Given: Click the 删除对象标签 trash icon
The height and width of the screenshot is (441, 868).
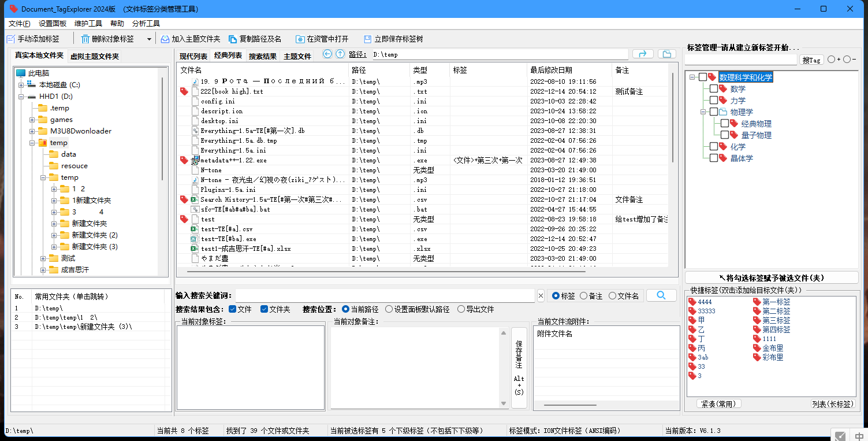Looking at the screenshot, I should pyautogui.click(x=85, y=39).
